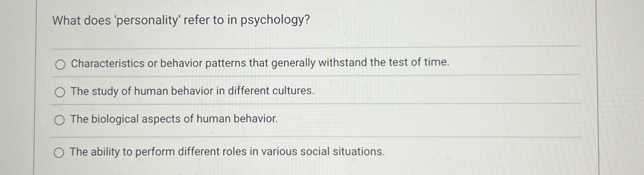644x175 pixels.
Task: Select the 'biological aspects of human behavior' radio button
Action: 60,120
